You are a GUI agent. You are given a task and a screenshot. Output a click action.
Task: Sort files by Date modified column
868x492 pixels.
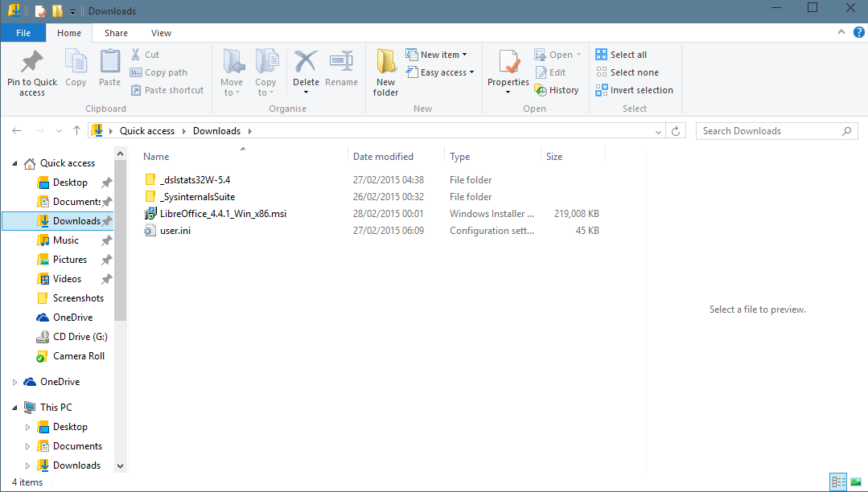coord(383,157)
